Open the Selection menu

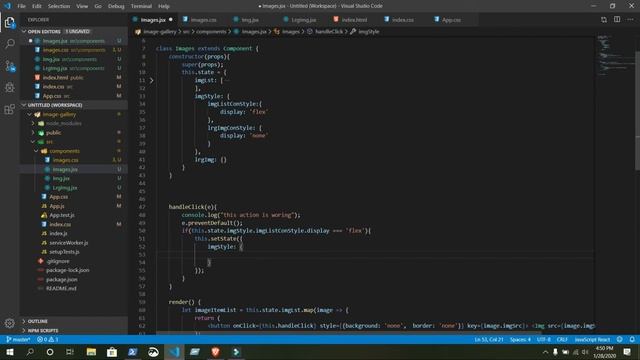pyautogui.click(x=59, y=6)
